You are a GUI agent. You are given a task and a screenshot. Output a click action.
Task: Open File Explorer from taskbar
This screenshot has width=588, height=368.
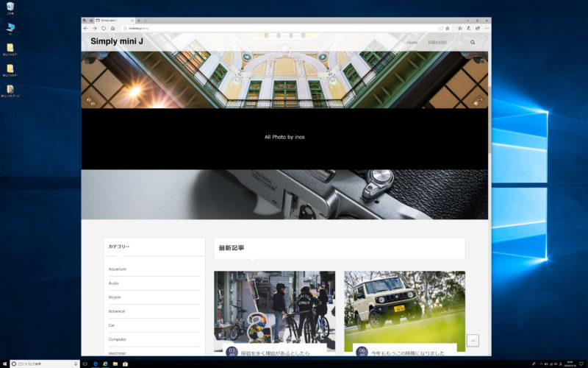click(x=115, y=364)
